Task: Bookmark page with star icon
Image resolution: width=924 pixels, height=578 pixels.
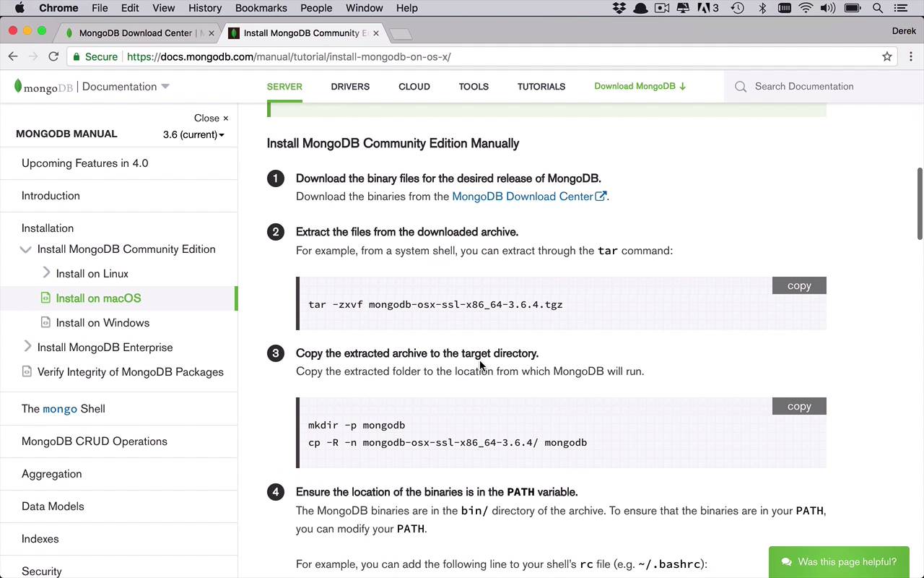Action: pyautogui.click(x=887, y=56)
